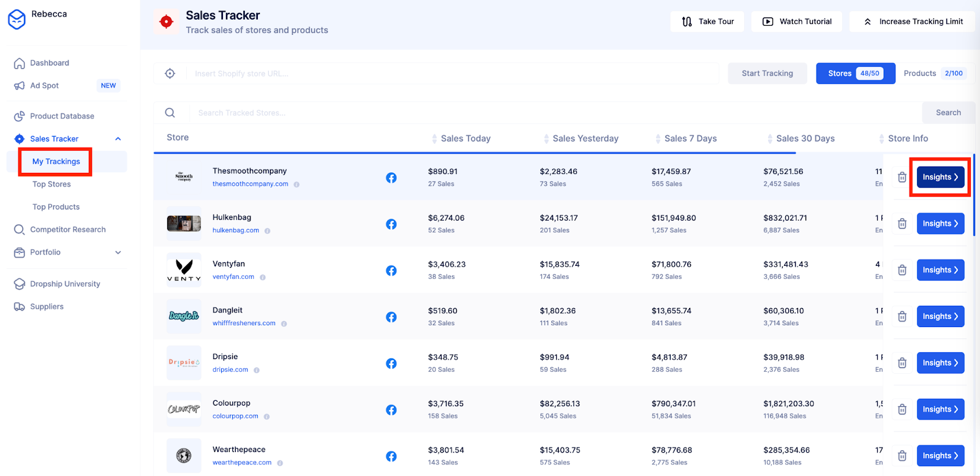Switch to the Products tab
Screen dimensions: 980x476
click(x=935, y=74)
